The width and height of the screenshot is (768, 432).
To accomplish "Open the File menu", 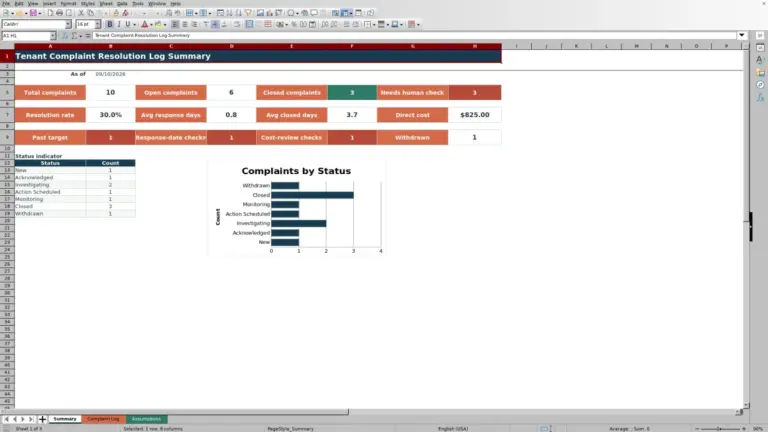I will pos(6,3).
